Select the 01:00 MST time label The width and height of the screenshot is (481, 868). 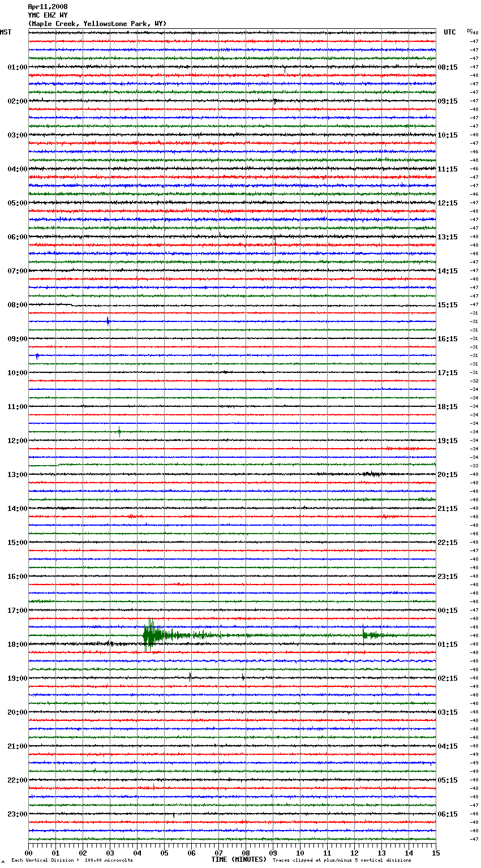18,67
